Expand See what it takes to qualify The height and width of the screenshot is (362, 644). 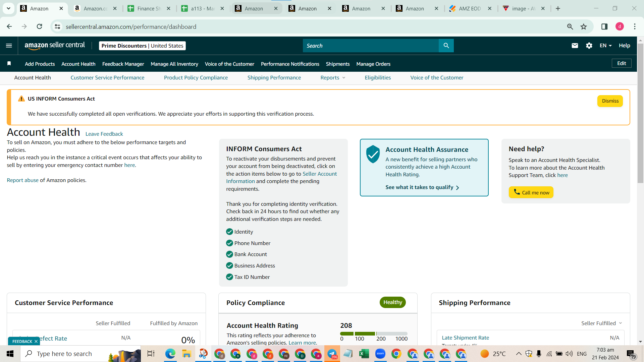[x=422, y=187]
